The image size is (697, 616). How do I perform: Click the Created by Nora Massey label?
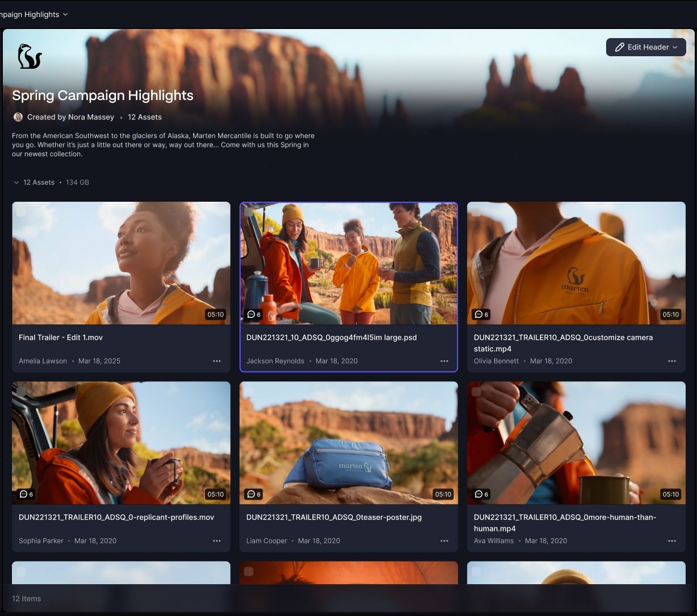70,117
